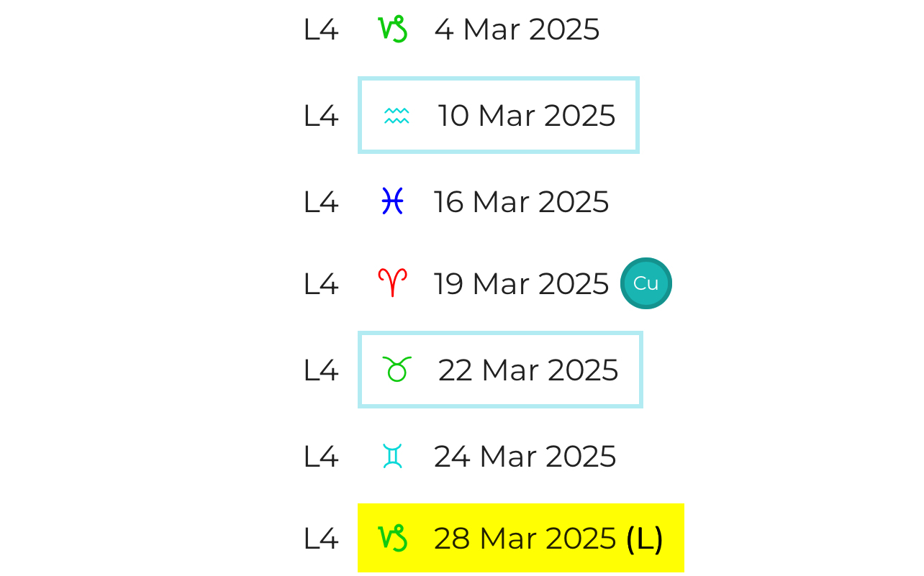Click the L4 label beside 4 Mar 2025

point(321,30)
